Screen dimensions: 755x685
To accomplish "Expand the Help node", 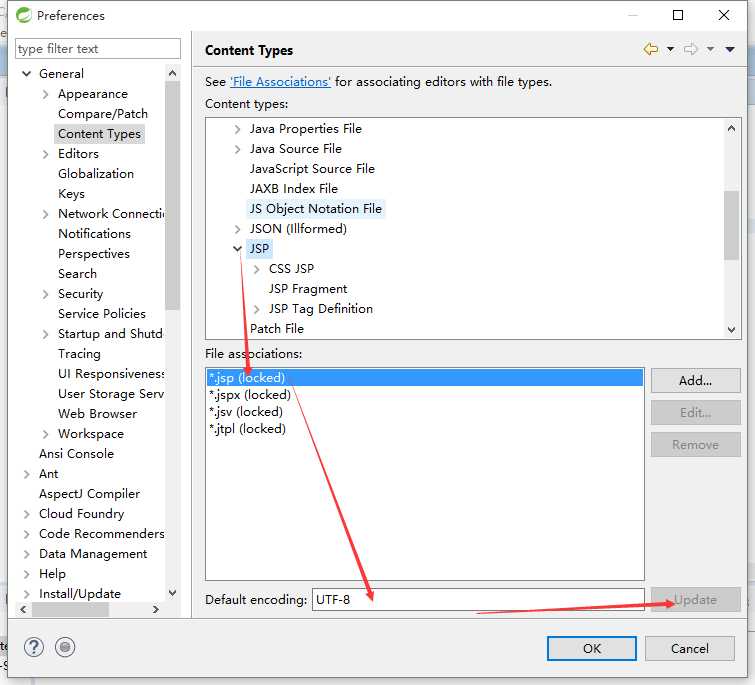I will coord(27,574).
